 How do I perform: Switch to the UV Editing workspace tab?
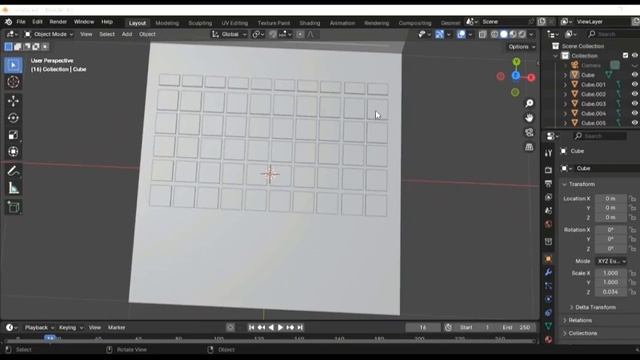tap(235, 23)
